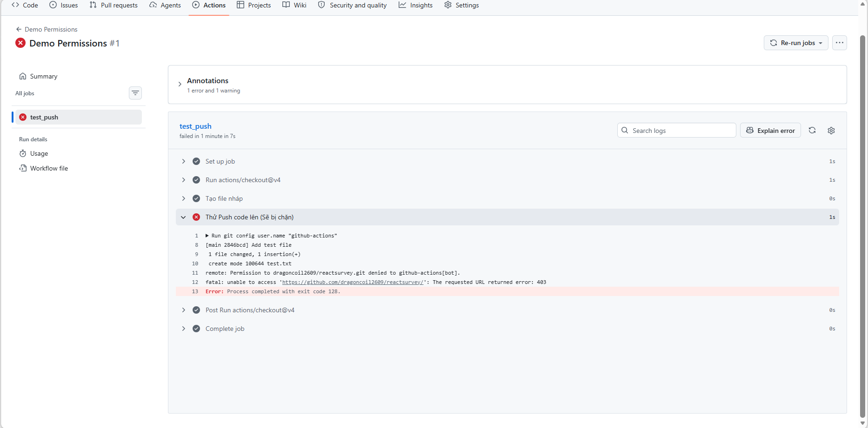This screenshot has width=868, height=428.
Task: Collapse the Thử Push code lên step
Action: [x=507, y=217]
